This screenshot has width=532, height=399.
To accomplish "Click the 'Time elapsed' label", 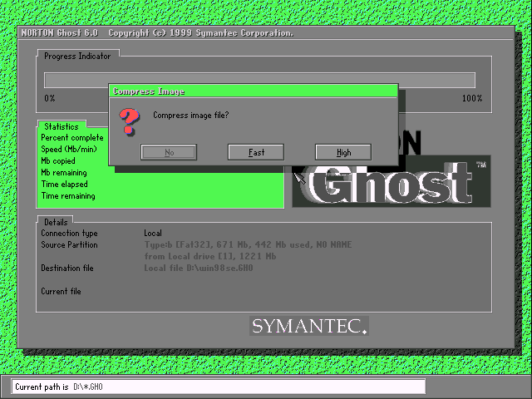I will [65, 185].
